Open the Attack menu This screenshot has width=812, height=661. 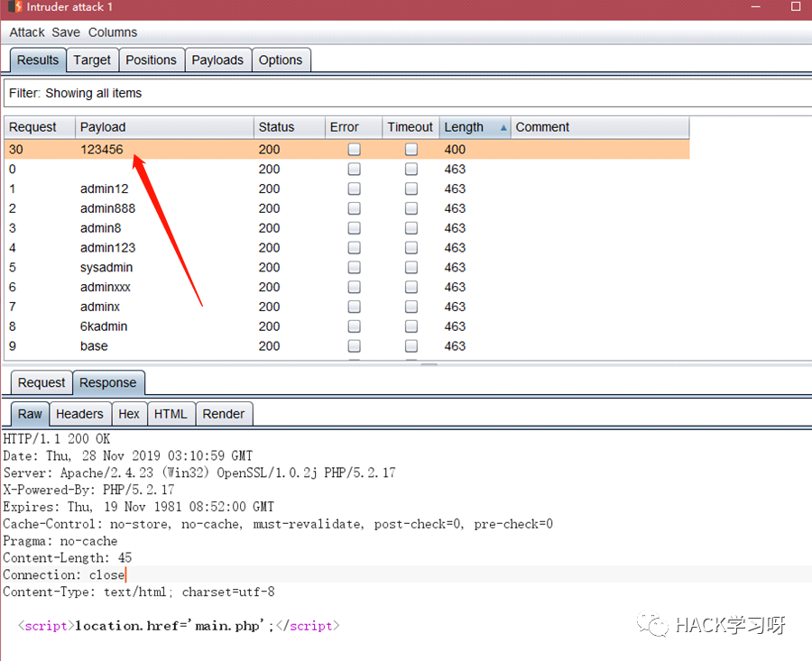pyautogui.click(x=27, y=32)
